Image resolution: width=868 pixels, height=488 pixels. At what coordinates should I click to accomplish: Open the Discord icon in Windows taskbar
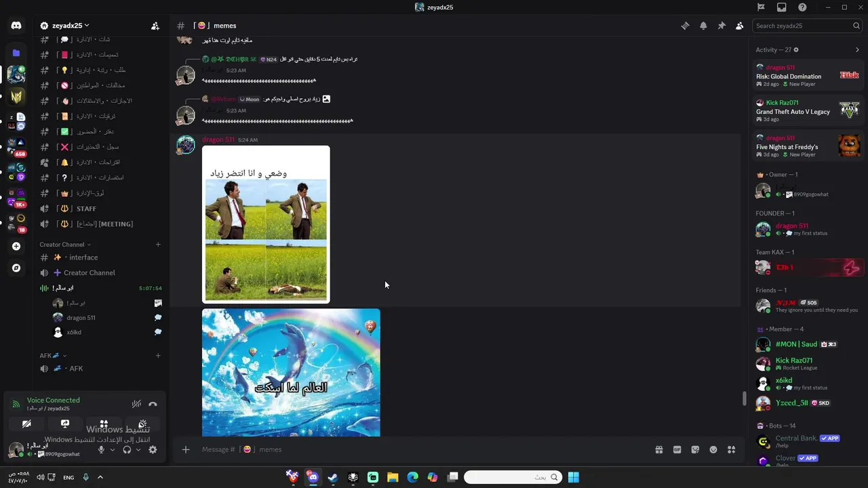[x=313, y=477]
